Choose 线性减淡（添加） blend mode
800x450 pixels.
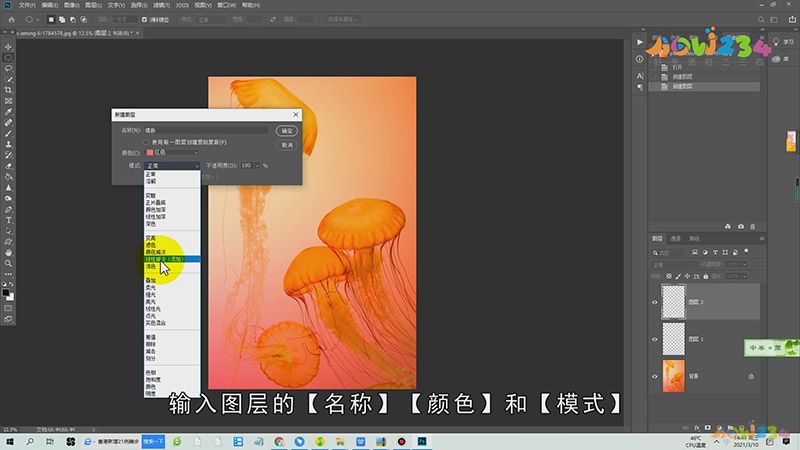172,259
